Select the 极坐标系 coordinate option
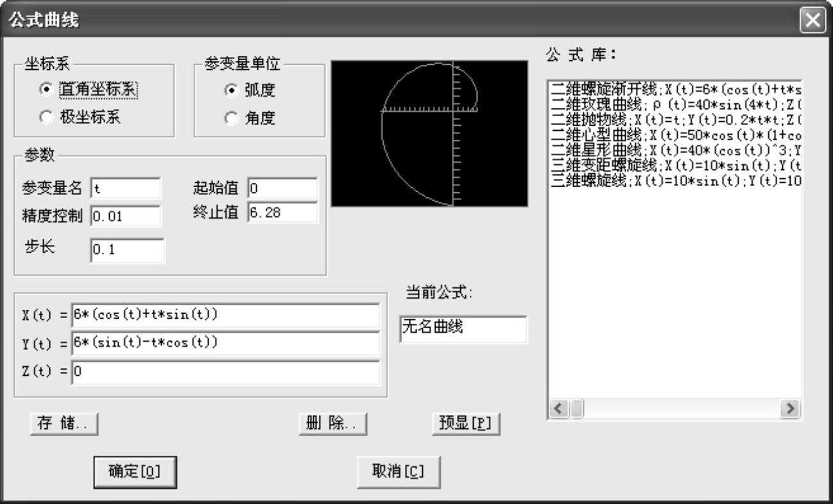The height and width of the screenshot is (504, 833). [45, 117]
